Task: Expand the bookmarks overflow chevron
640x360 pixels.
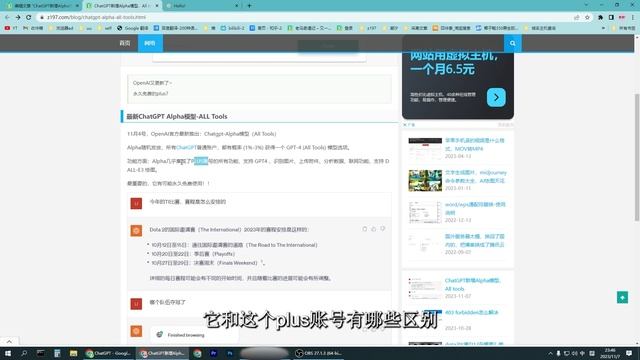Action: click(x=603, y=28)
